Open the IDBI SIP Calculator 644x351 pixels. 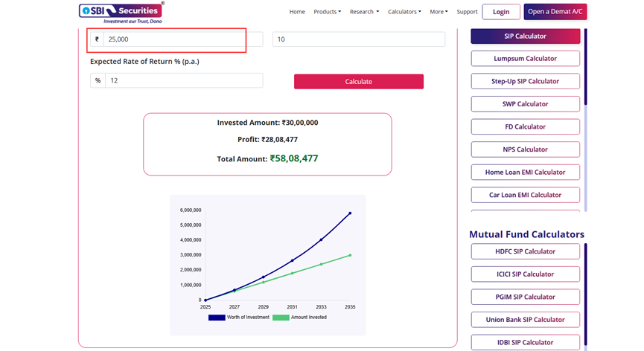(x=526, y=342)
